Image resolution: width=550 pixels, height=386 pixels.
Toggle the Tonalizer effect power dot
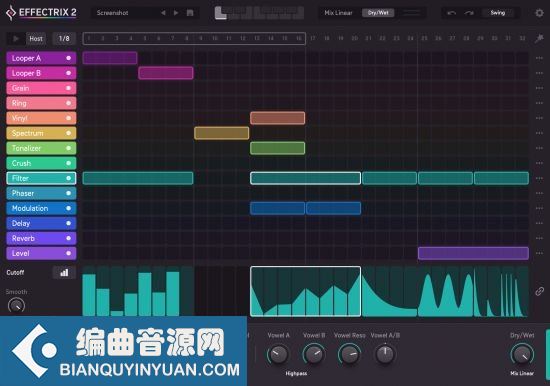[69, 148]
